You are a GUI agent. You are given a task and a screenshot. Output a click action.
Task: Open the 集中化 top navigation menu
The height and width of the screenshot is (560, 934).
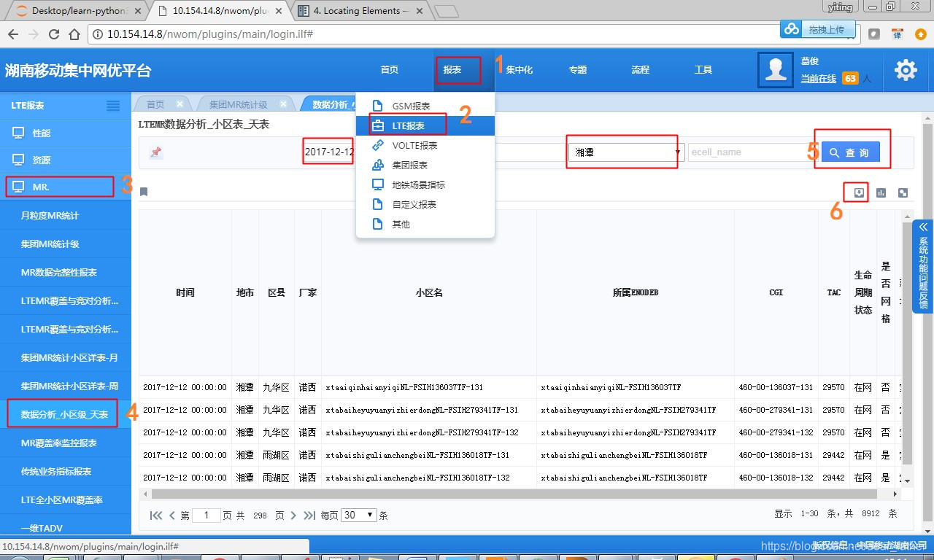(x=519, y=70)
